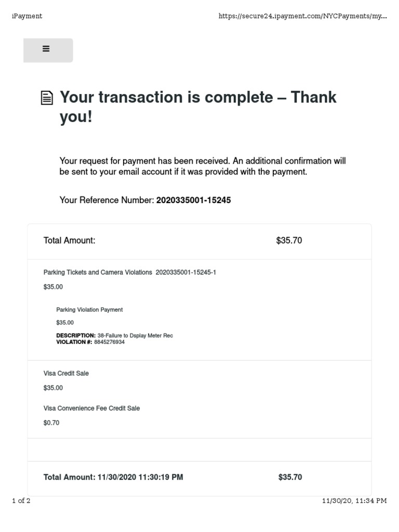Click the "Parking Violation Payment" entry
399x532 pixels.
pyautogui.click(x=89, y=310)
